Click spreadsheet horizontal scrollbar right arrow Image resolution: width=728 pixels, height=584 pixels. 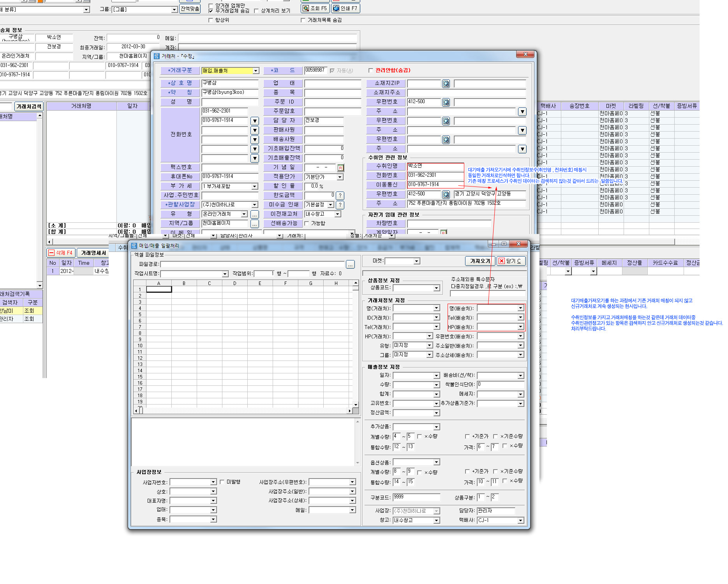tap(349, 411)
